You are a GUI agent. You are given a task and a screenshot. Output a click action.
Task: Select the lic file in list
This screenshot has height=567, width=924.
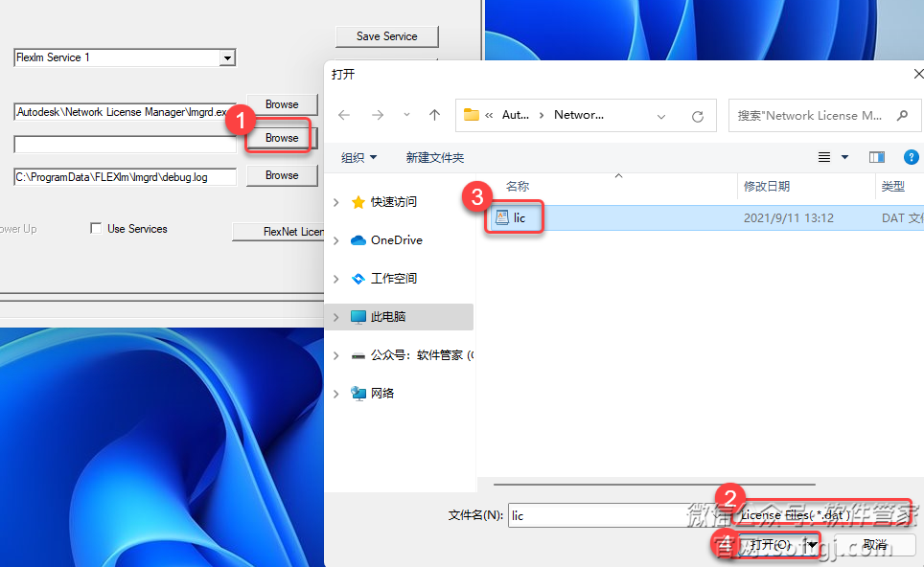[519, 217]
